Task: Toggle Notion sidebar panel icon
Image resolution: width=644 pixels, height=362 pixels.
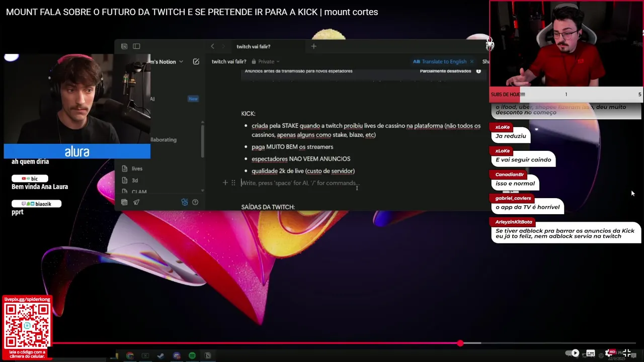Action: click(x=136, y=46)
